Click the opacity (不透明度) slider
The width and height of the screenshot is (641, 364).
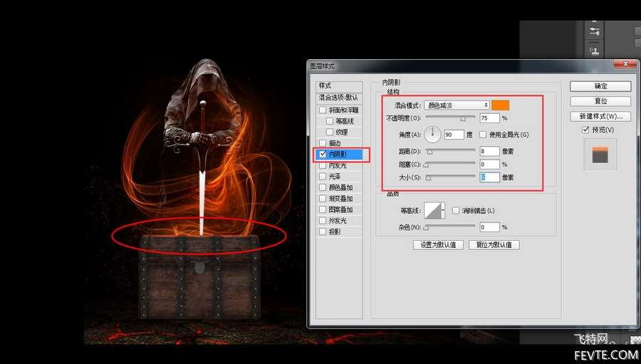point(450,118)
